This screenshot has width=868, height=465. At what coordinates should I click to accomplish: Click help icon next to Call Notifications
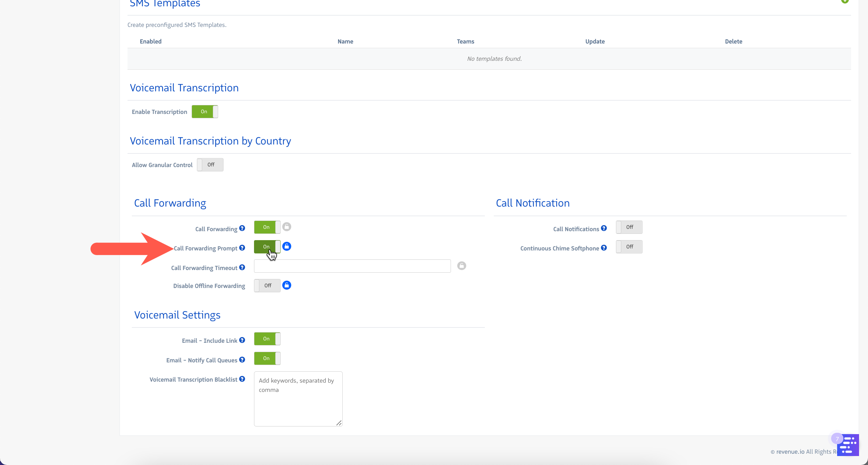click(x=604, y=229)
